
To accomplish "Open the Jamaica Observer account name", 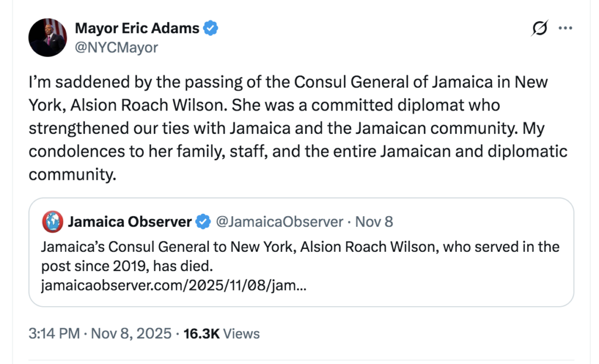I will coord(129,222).
